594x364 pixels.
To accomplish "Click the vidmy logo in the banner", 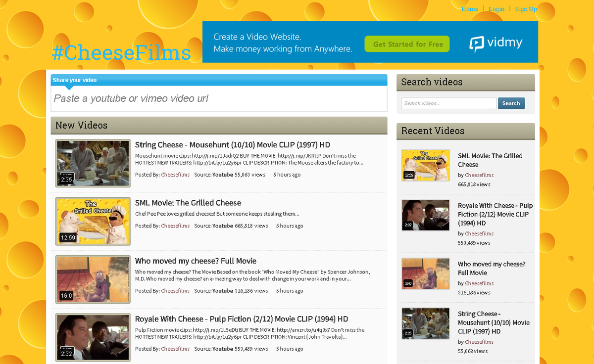I will tap(496, 44).
